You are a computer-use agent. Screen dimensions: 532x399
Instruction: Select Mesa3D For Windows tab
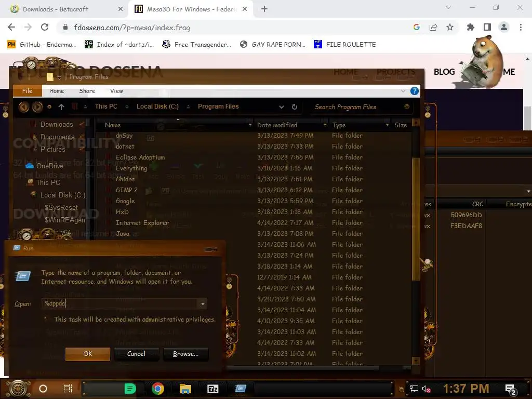tap(190, 9)
